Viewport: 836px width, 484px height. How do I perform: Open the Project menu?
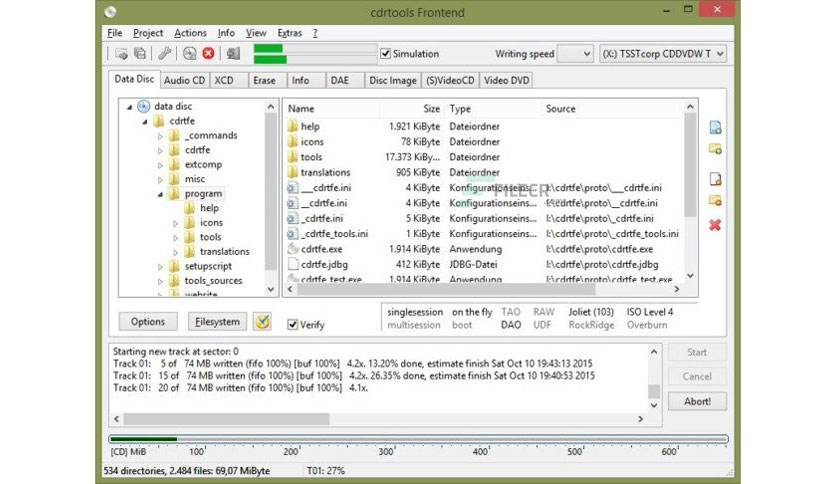148,33
